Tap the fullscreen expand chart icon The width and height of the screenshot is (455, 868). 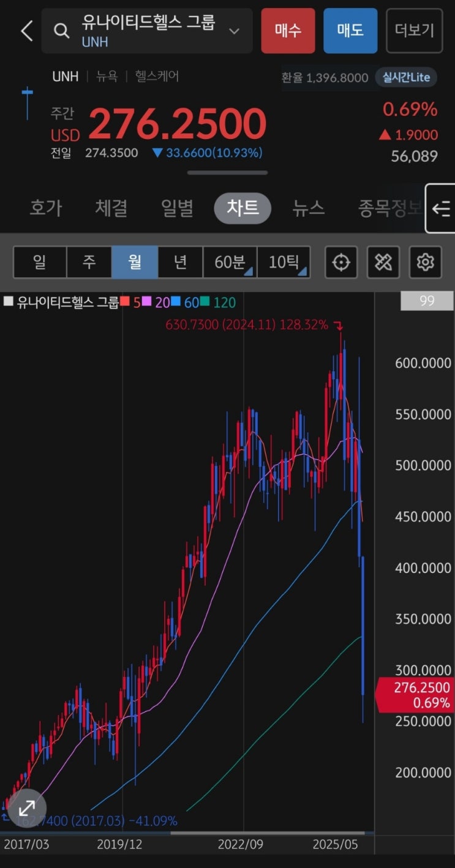(x=27, y=808)
